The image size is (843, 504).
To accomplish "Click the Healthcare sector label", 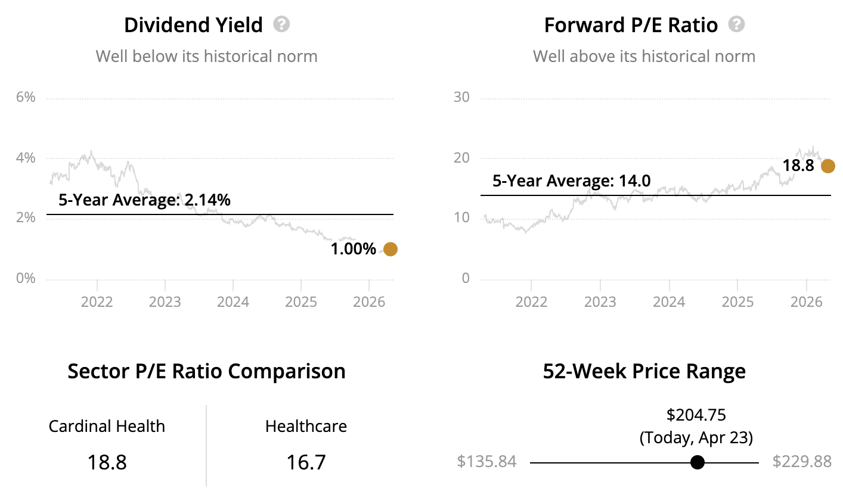I will [x=306, y=427].
